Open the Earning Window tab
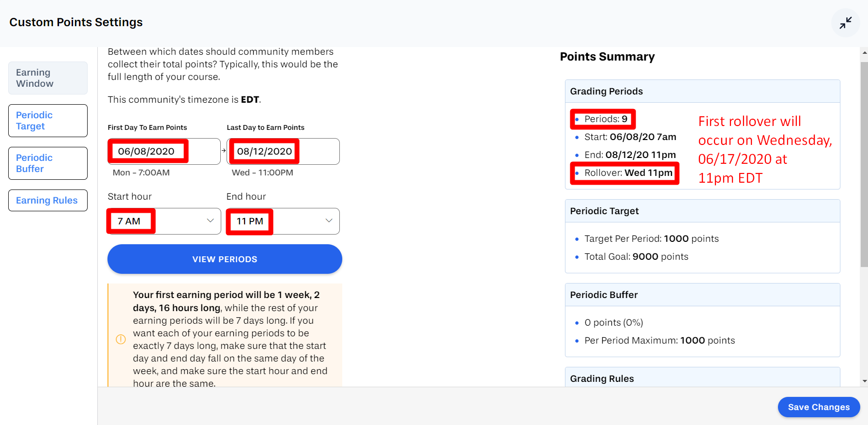This screenshot has width=868, height=425. click(x=48, y=78)
